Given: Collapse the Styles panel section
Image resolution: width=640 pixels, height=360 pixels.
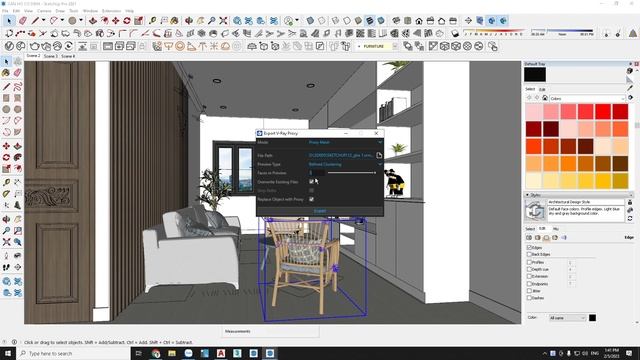Looking at the screenshot, I should [x=527, y=195].
